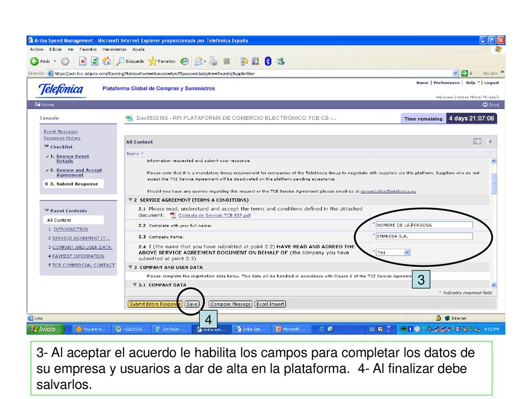Screen dimensions: 532x399
Task: Click the Company Name input field
Action: 424,236
